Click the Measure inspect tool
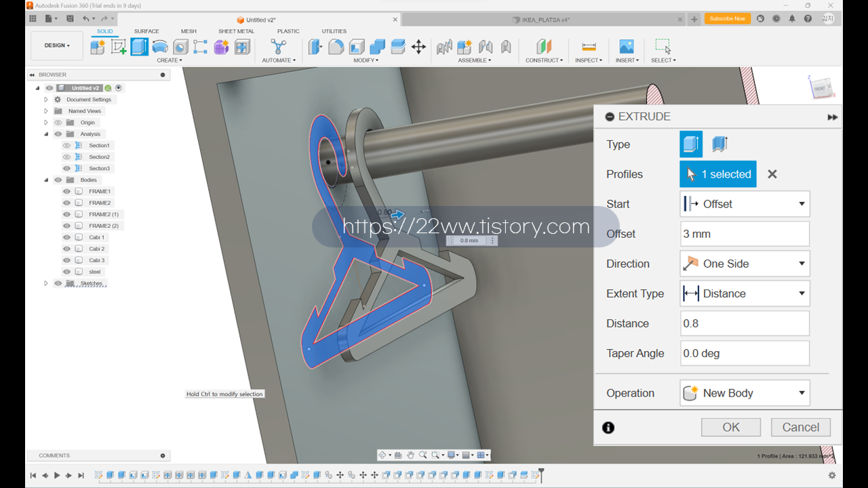 point(589,47)
